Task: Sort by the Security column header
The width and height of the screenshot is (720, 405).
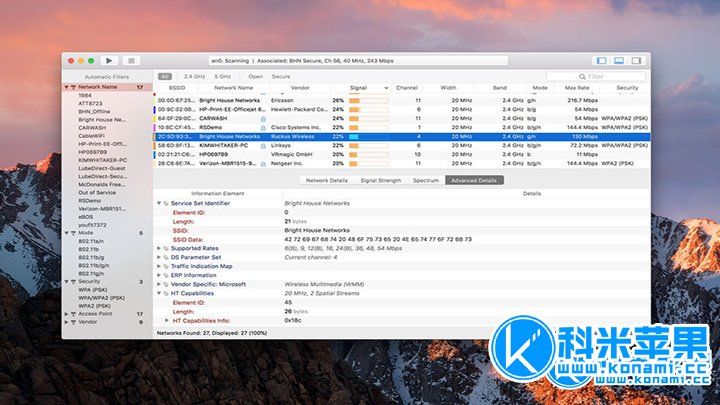Action: coord(627,88)
